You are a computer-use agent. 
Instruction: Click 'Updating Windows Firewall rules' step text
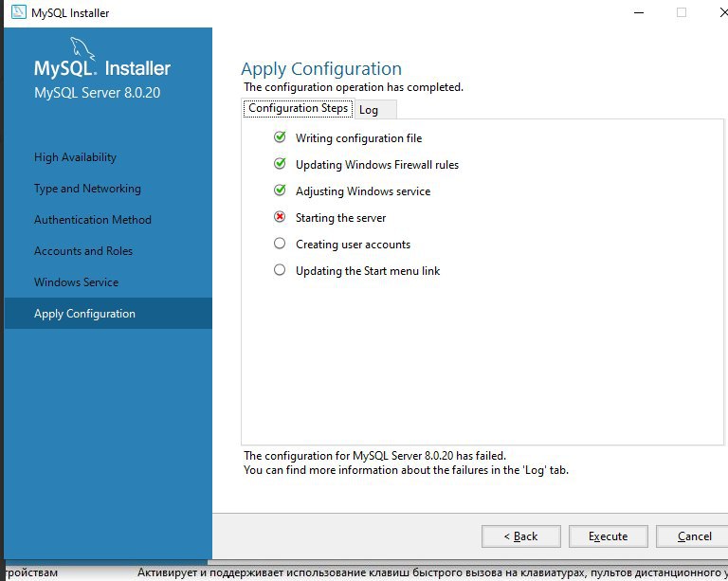coord(377,165)
